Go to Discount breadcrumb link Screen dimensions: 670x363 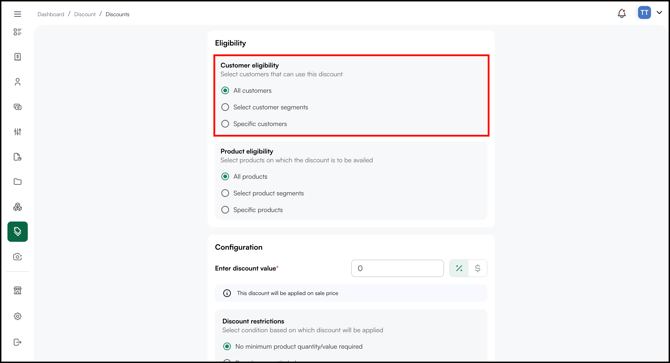click(85, 14)
